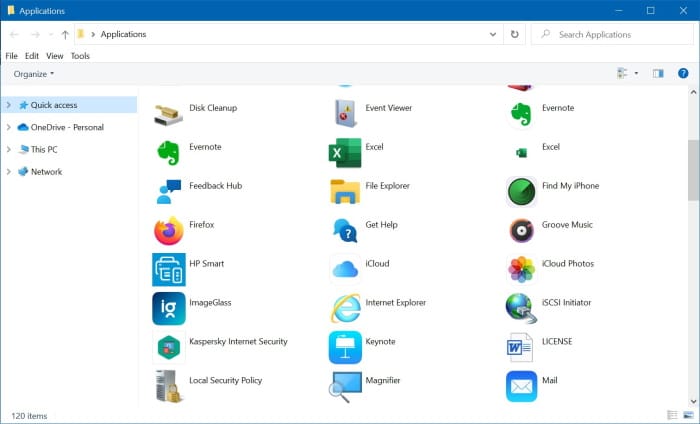Screen dimensions: 700x424
Task: Click the iSCSI Initiator label
Action: [x=567, y=303]
